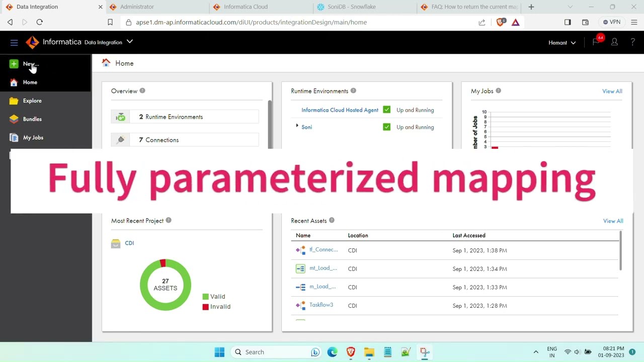Image resolution: width=644 pixels, height=362 pixels.
Task: Click the My Jobs info icon
Action: click(499, 90)
